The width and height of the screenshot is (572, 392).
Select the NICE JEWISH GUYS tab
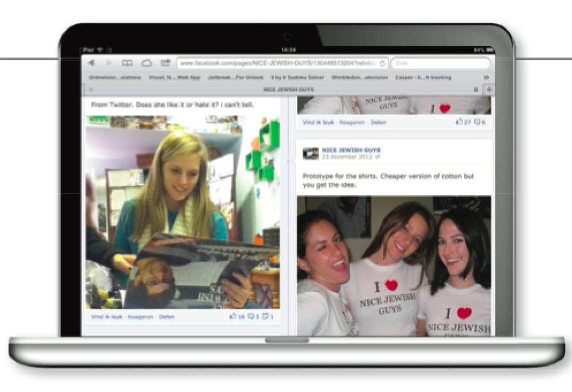(x=288, y=90)
